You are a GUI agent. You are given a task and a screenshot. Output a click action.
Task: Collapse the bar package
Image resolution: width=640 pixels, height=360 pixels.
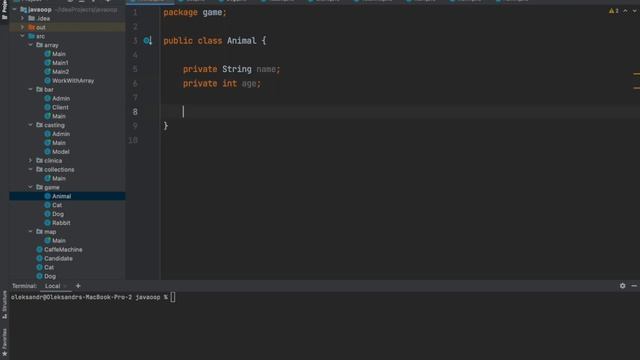click(31, 89)
